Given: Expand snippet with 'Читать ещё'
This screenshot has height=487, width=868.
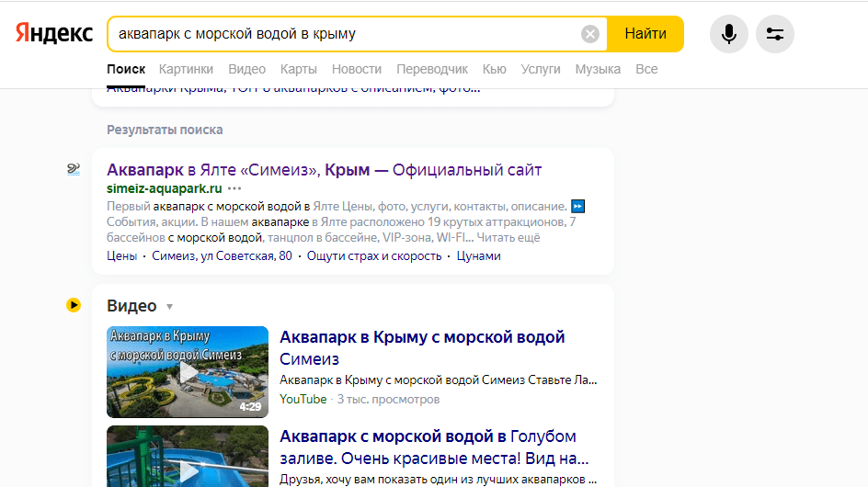Looking at the screenshot, I should coord(508,238).
